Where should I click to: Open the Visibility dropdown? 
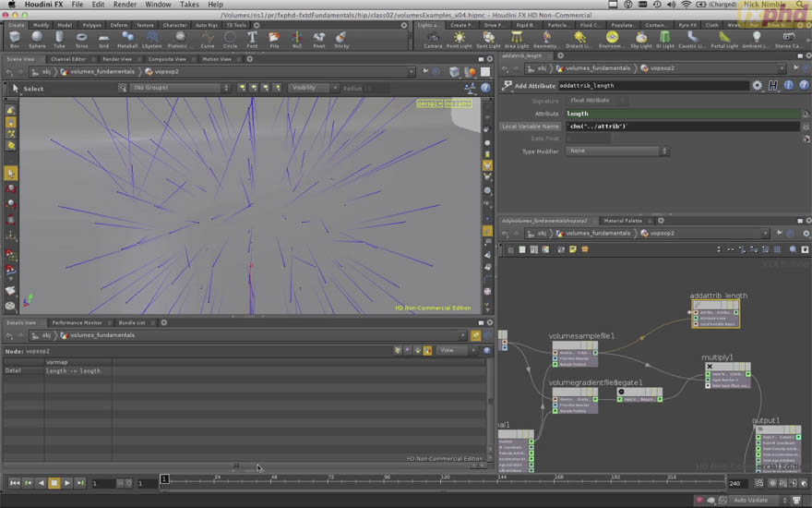(x=313, y=88)
